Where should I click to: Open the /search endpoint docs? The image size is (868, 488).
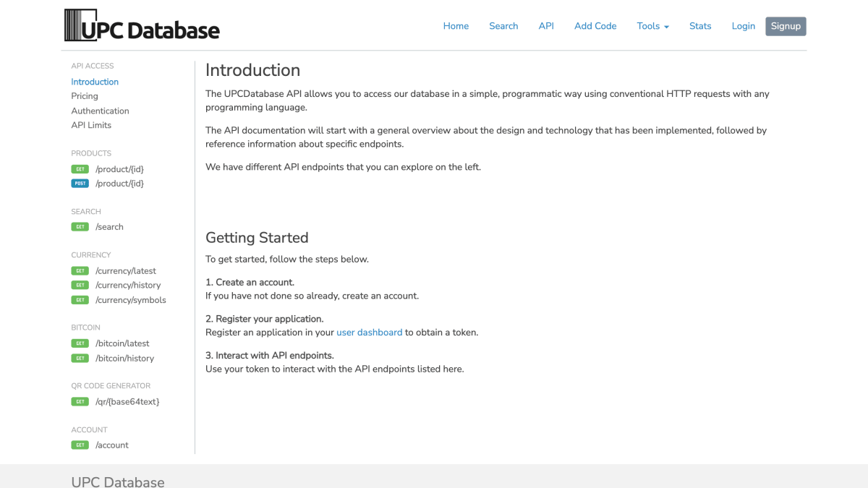(109, 227)
